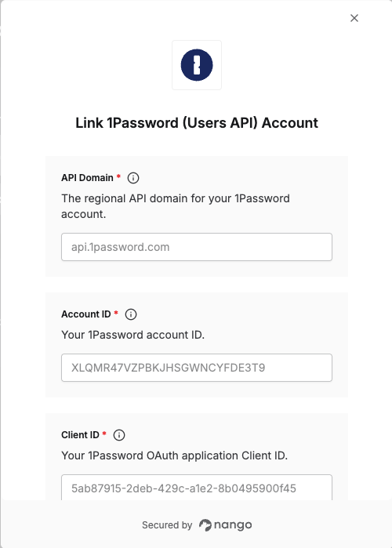Click the 1Password keyhole logo
This screenshot has width=392, height=548.
click(197, 65)
